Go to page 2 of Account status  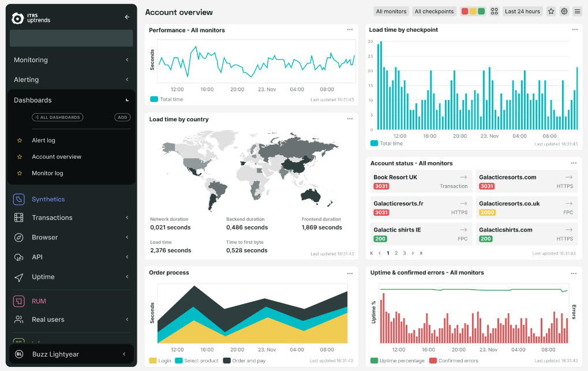click(x=396, y=253)
